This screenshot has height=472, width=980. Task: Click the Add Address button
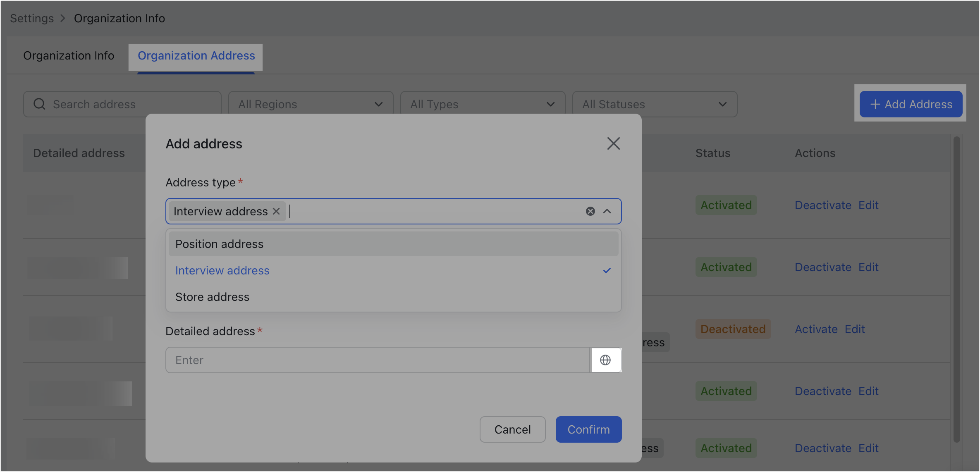point(911,104)
